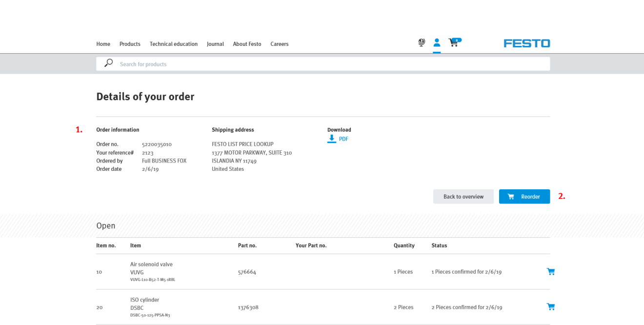Viewport: 644px width, 325px height.
Task: Click the cart item count badge
Action: 457,39
